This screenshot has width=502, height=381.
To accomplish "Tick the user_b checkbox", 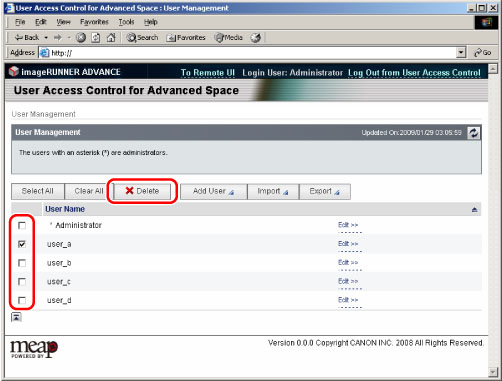I will (x=22, y=263).
